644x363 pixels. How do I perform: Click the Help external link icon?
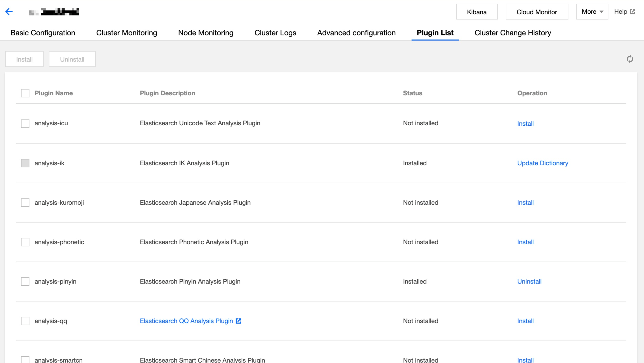point(632,12)
